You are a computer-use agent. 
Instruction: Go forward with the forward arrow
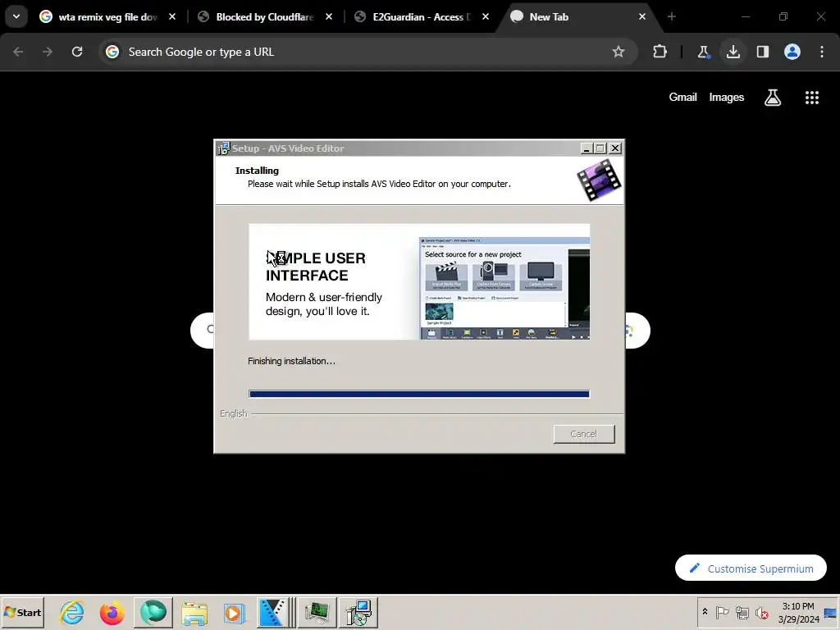pyautogui.click(x=48, y=52)
